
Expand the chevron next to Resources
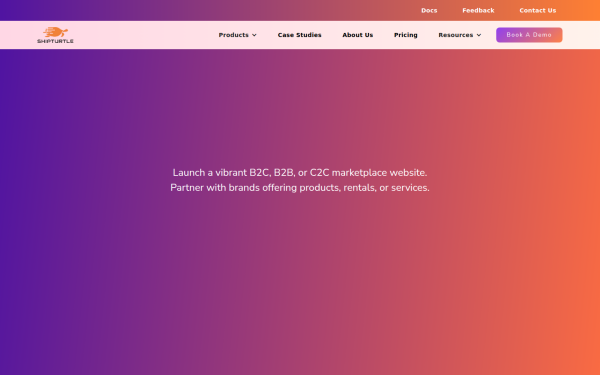click(479, 35)
